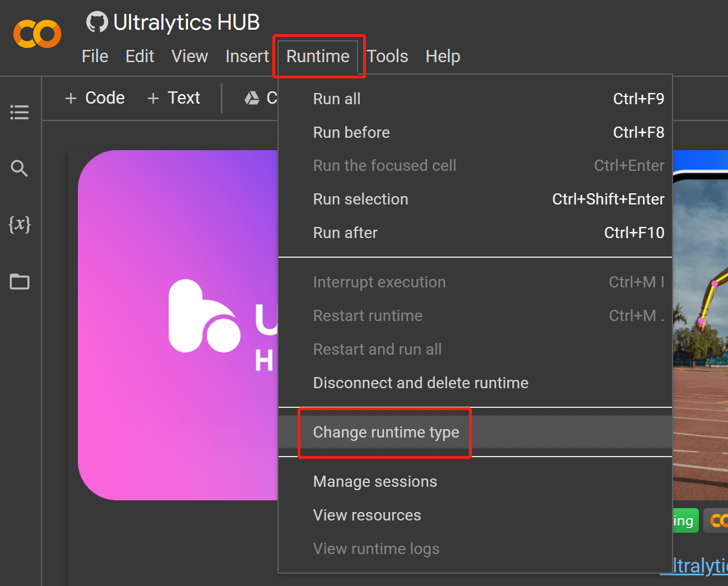Expand the View menu
This screenshot has width=728, height=586.
click(x=189, y=57)
